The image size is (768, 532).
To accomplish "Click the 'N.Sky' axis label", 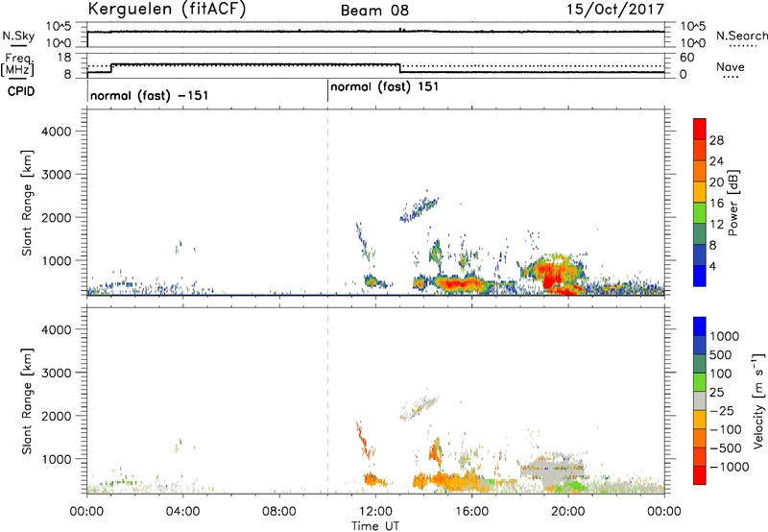I will click(x=18, y=36).
